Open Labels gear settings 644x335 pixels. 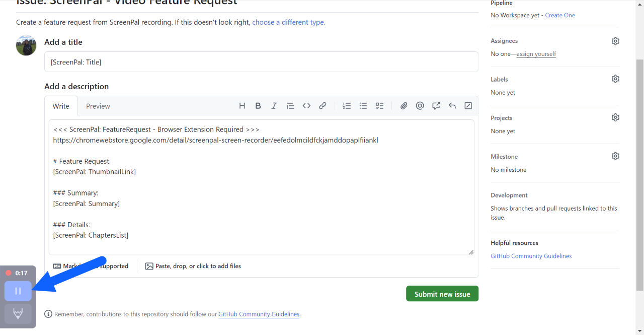615,79
